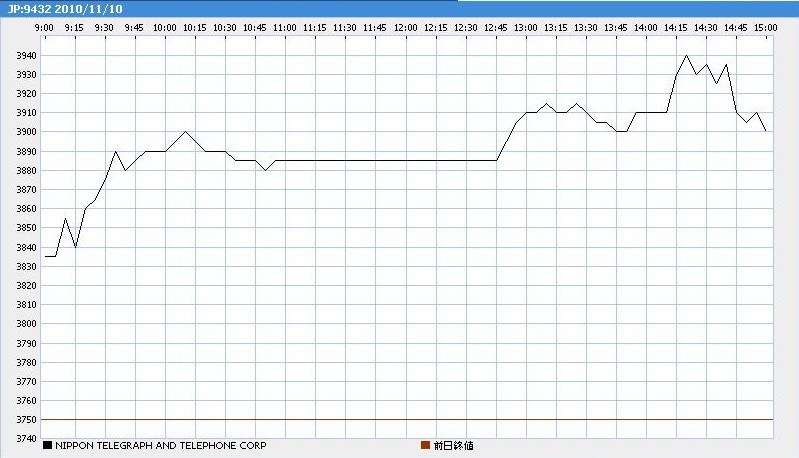Click the 12:00 time axis label
Image resolution: width=799 pixels, height=458 pixels.
[405, 28]
